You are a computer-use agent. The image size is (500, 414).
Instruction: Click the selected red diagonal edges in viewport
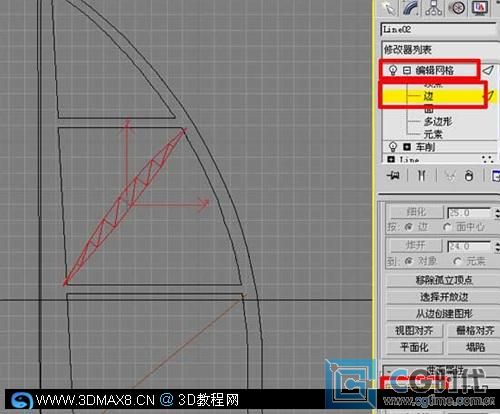pos(125,207)
